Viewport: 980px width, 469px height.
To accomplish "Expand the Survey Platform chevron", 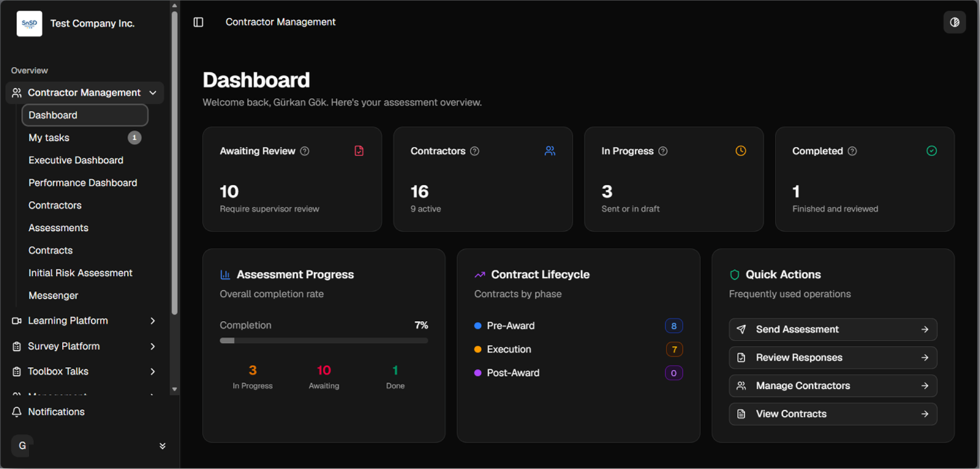I will pos(153,347).
